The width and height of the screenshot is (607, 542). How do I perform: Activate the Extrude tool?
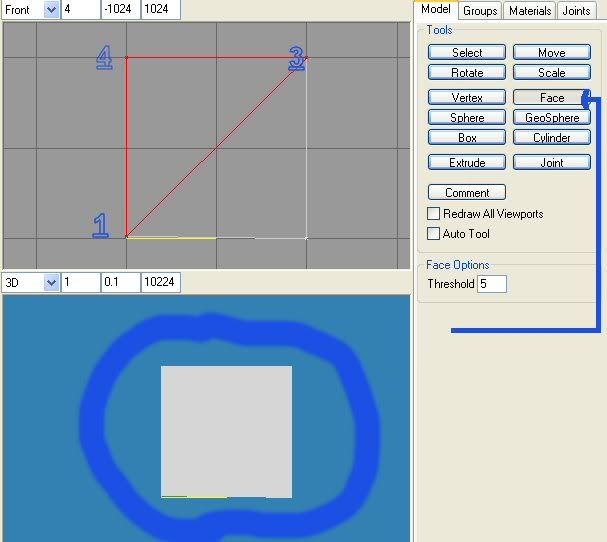click(466, 162)
